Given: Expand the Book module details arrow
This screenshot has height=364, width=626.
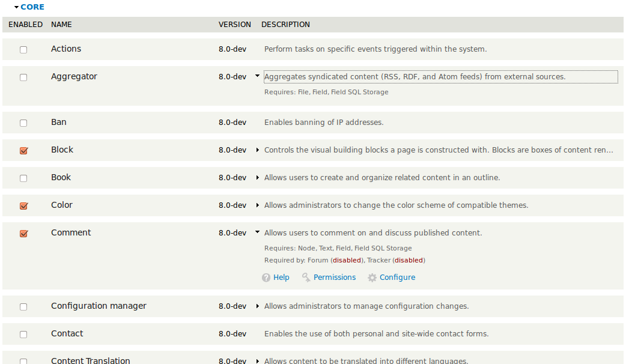Looking at the screenshot, I should pos(258,178).
